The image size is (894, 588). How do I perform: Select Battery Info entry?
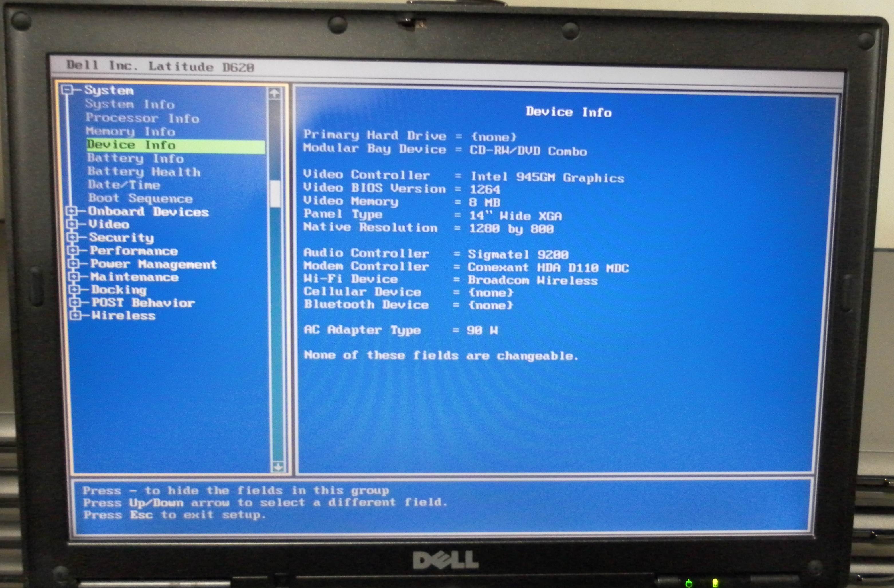tap(136, 159)
